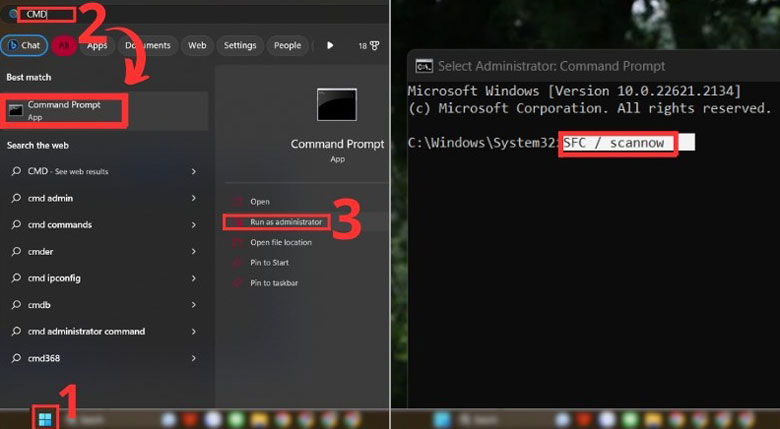This screenshot has width=780, height=429.
Task: Click the magnifier icon next to cmder
Action: click(x=16, y=251)
